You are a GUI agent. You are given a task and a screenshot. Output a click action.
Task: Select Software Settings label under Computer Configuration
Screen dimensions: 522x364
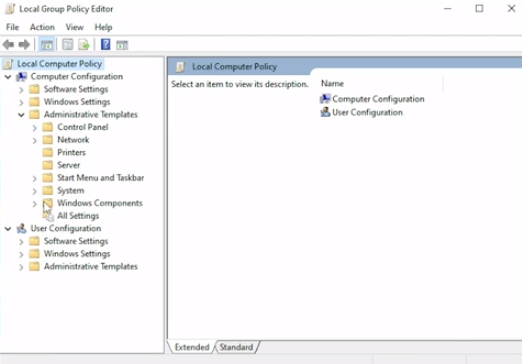(x=76, y=89)
